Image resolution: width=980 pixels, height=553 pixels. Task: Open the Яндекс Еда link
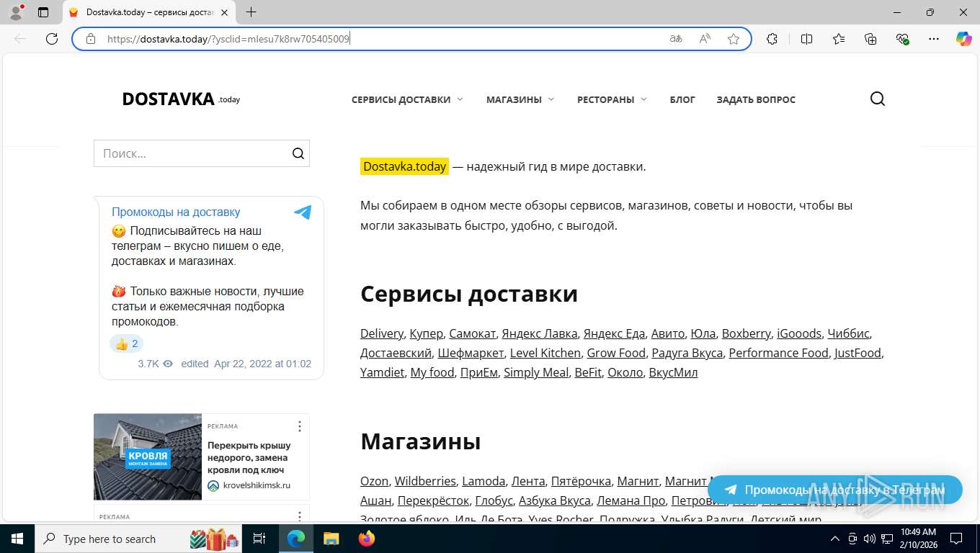pyautogui.click(x=614, y=333)
